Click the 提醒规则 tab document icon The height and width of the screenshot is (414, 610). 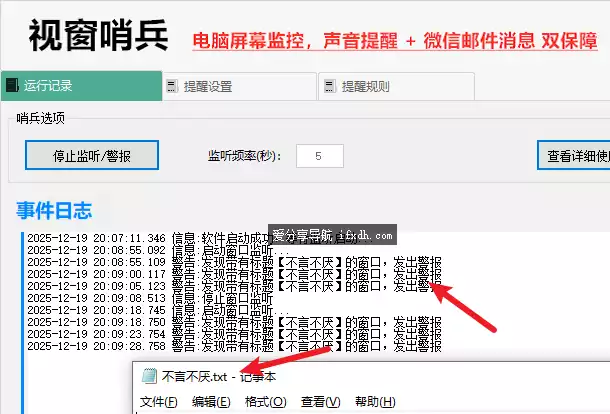pos(330,86)
